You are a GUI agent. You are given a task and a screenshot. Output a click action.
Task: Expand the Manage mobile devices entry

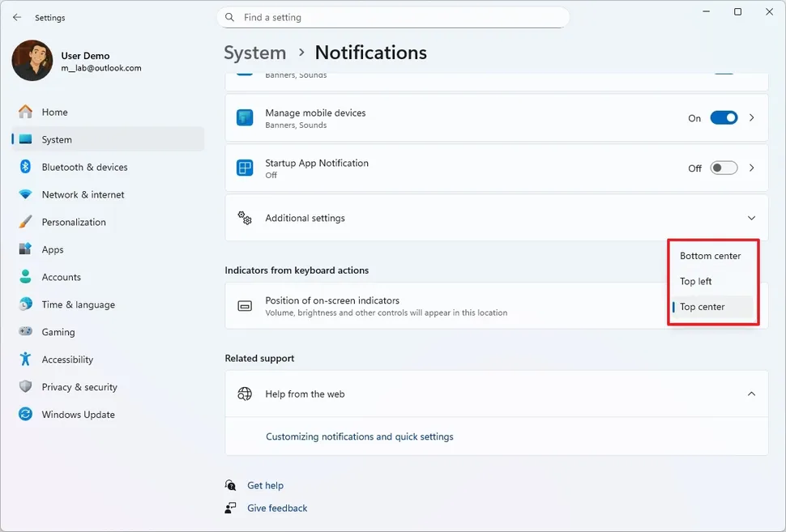[751, 117]
